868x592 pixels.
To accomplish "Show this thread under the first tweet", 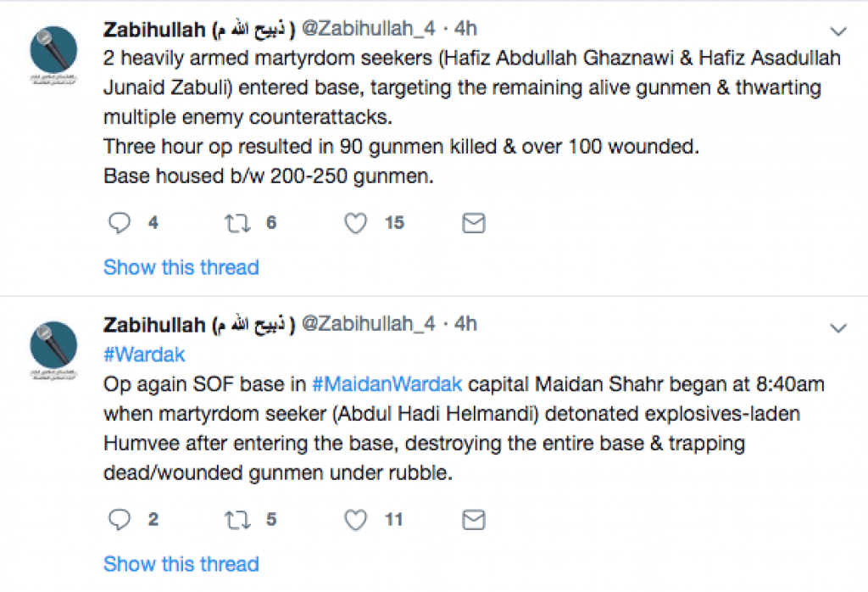I will pos(181,267).
